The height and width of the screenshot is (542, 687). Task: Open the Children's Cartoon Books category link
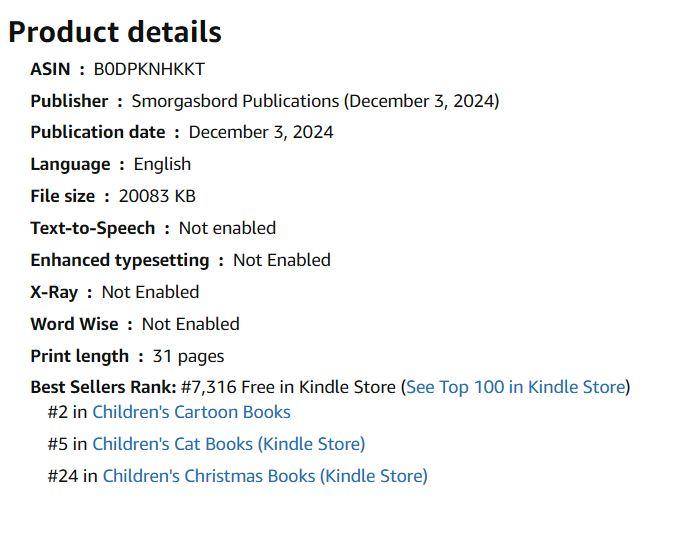[x=191, y=412]
